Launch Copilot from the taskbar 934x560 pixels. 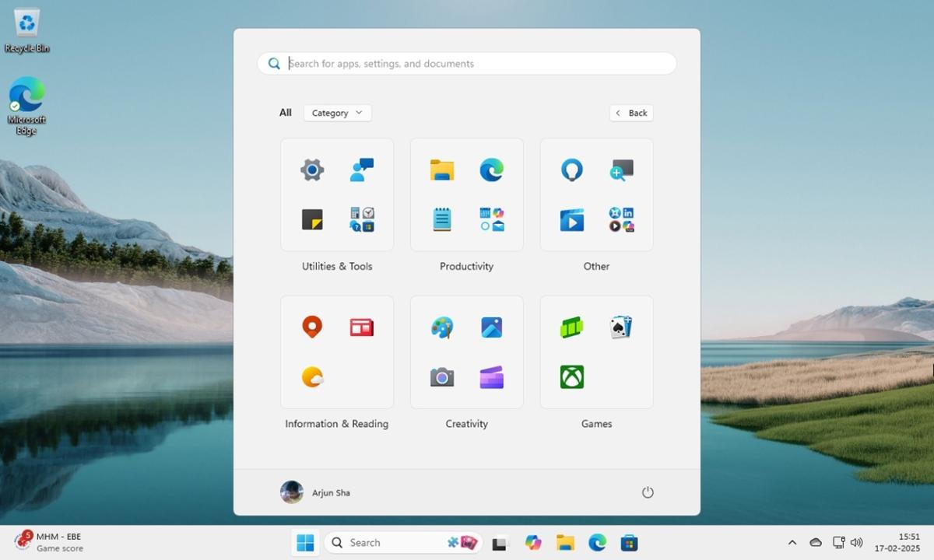point(533,542)
